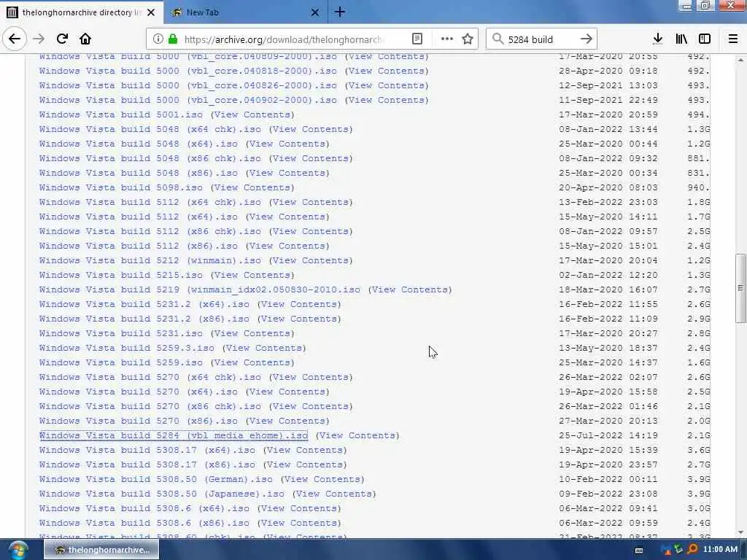The width and height of the screenshot is (747, 560).
Task: Open Windows Vista build 5231.iso link
Action: coord(121,333)
